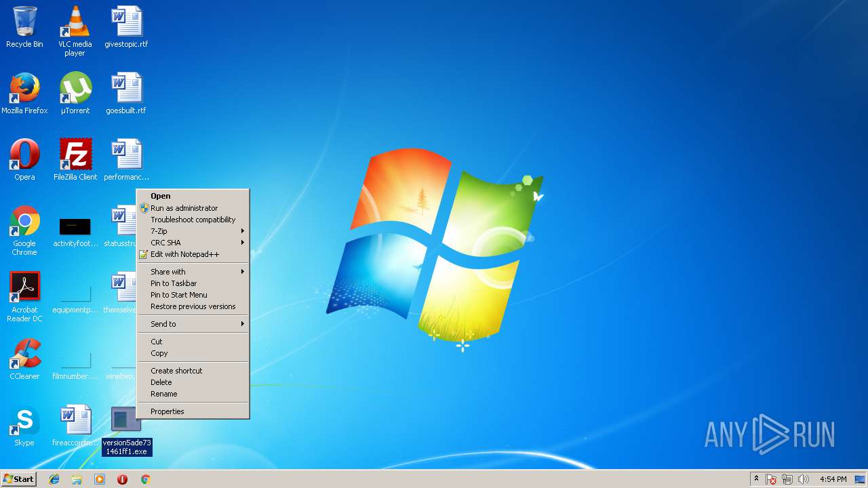868x488 pixels.
Task: Select the Mozilla Firefox shortcut
Action: 24,94
